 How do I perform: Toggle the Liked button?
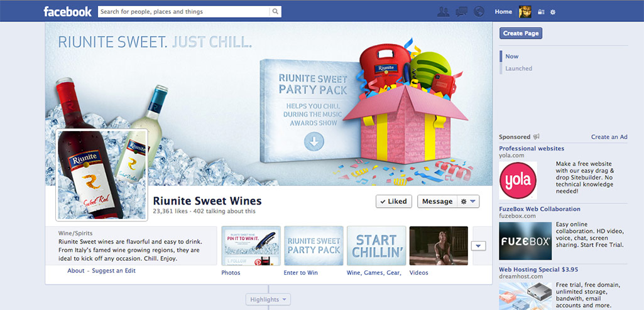[x=393, y=201]
